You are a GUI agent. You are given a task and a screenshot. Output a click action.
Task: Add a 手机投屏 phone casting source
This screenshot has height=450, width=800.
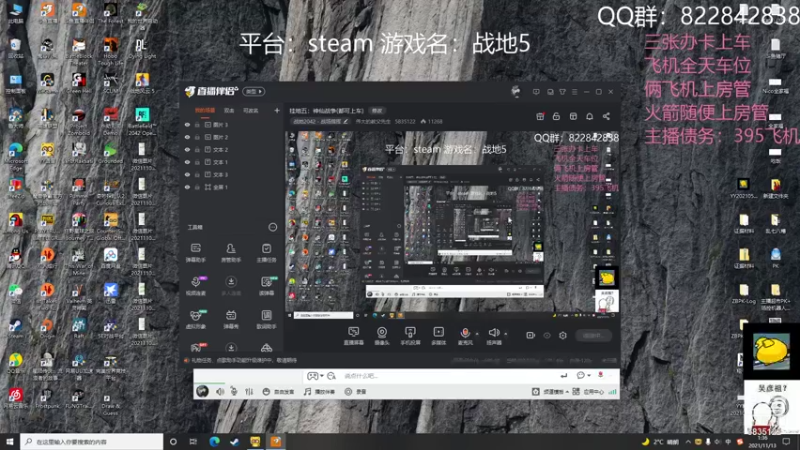[x=410, y=336]
